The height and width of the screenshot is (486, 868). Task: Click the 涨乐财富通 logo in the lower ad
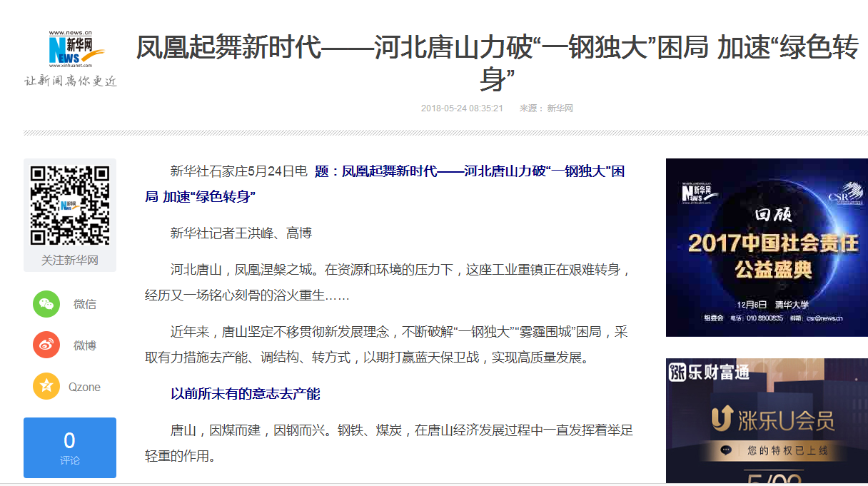pos(709,373)
